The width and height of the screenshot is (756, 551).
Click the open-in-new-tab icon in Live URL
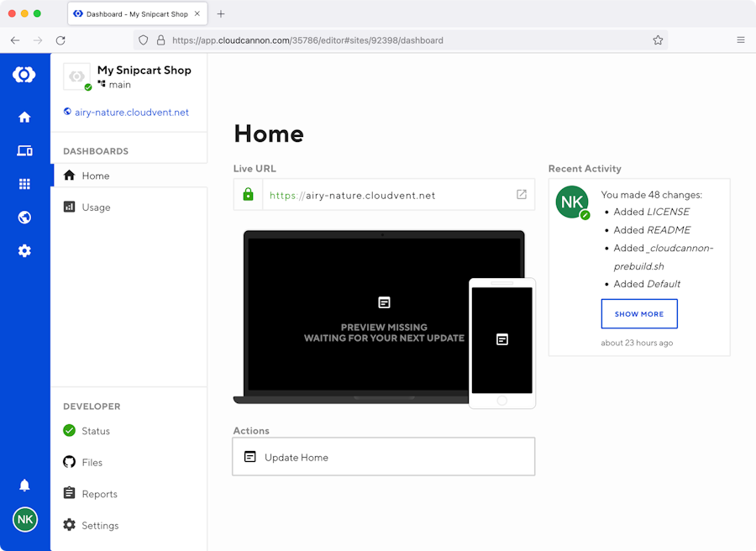tap(522, 194)
